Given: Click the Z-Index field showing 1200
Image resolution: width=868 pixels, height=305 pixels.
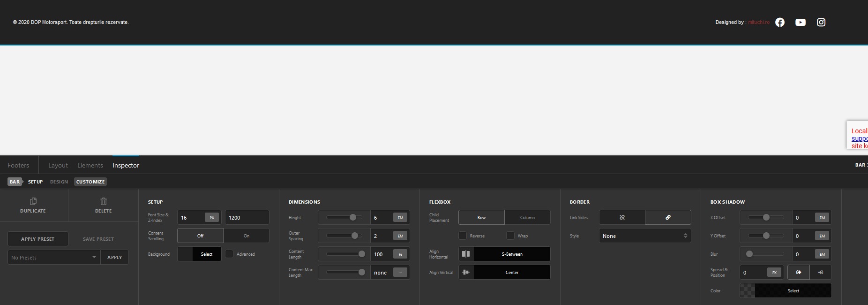Looking at the screenshot, I should pos(247,218).
